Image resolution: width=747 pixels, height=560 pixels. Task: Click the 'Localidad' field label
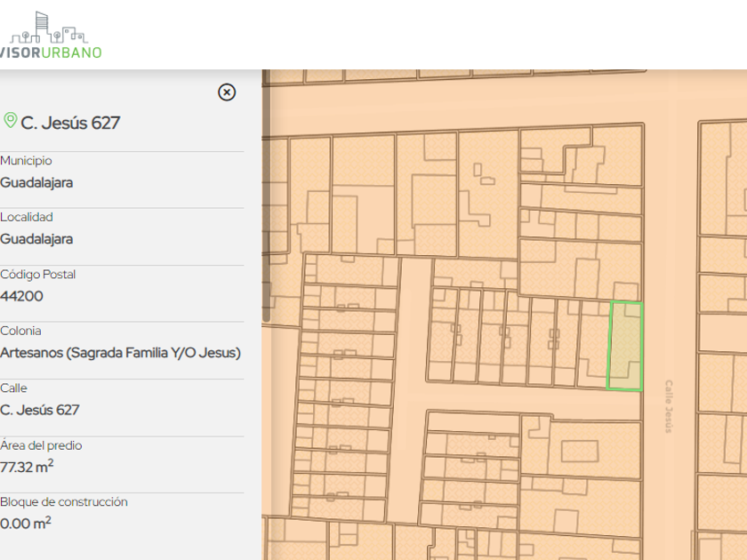(26, 217)
